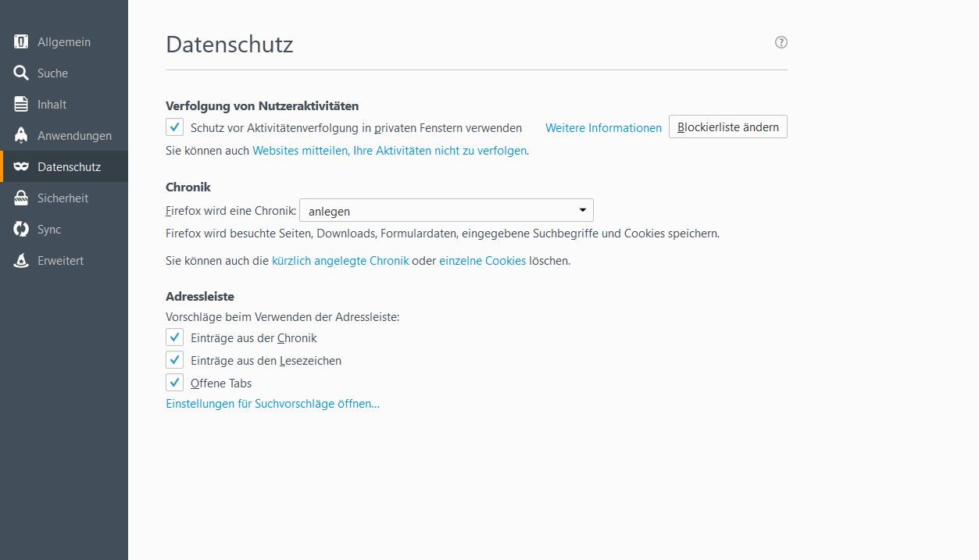Open the help question mark icon
979x560 pixels.
[781, 42]
